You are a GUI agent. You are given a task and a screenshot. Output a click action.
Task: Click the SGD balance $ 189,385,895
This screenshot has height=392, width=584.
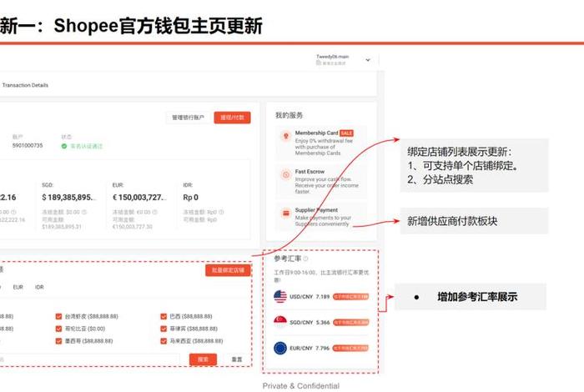point(69,198)
